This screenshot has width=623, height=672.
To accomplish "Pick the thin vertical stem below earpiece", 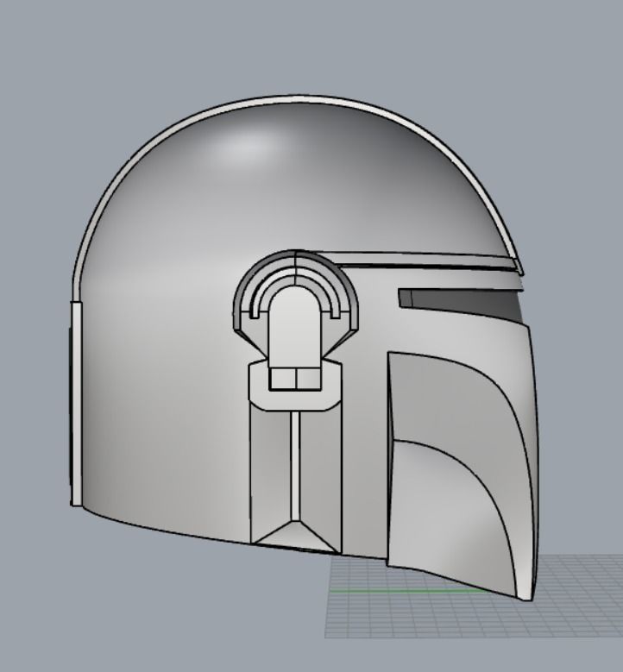I will (295, 466).
